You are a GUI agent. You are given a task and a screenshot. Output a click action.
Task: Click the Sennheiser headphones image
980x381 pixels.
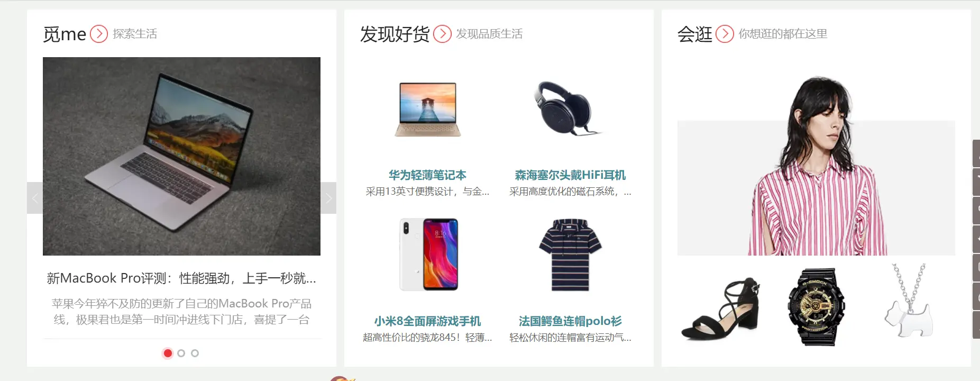(x=567, y=108)
